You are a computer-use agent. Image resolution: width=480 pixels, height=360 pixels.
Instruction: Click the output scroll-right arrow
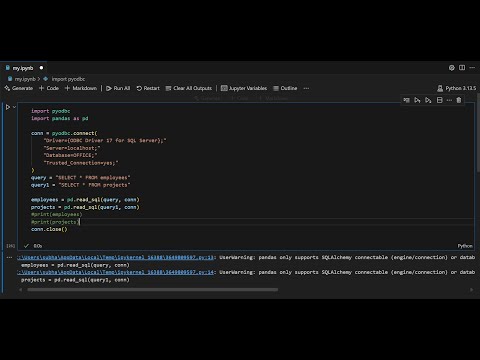(x=471, y=290)
